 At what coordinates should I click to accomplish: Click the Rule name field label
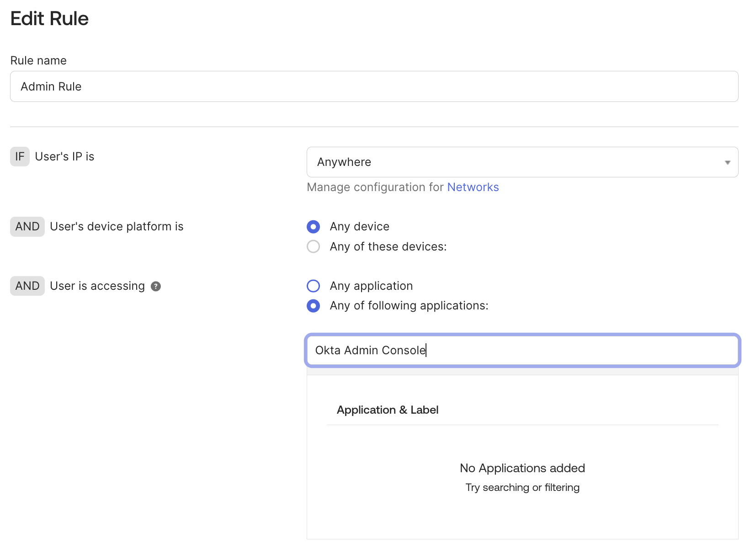coord(38,61)
